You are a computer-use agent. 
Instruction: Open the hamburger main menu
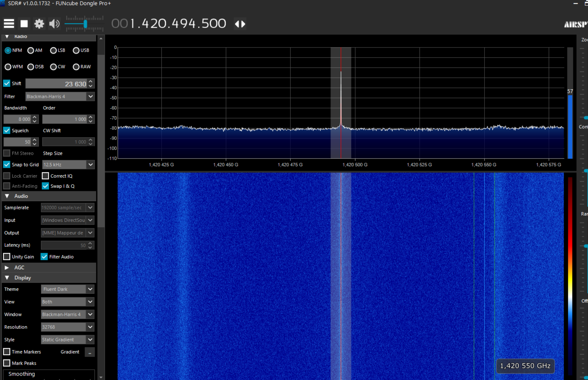click(x=9, y=24)
